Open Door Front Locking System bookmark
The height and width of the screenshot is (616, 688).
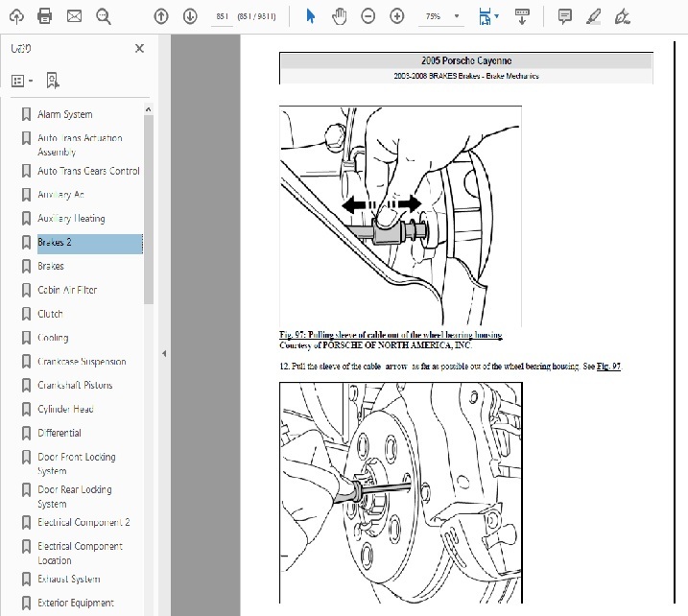77,463
